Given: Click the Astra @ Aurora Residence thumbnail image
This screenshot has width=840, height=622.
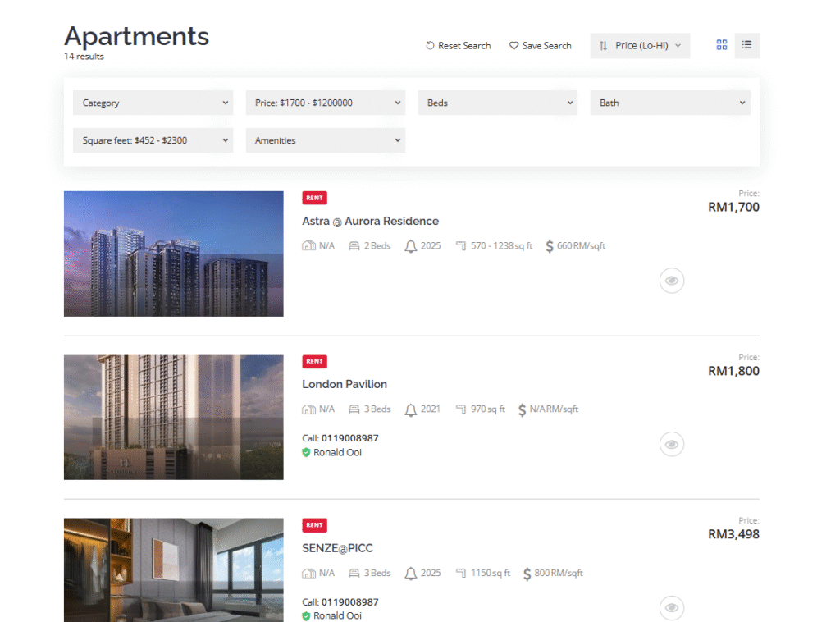Looking at the screenshot, I should (x=174, y=254).
